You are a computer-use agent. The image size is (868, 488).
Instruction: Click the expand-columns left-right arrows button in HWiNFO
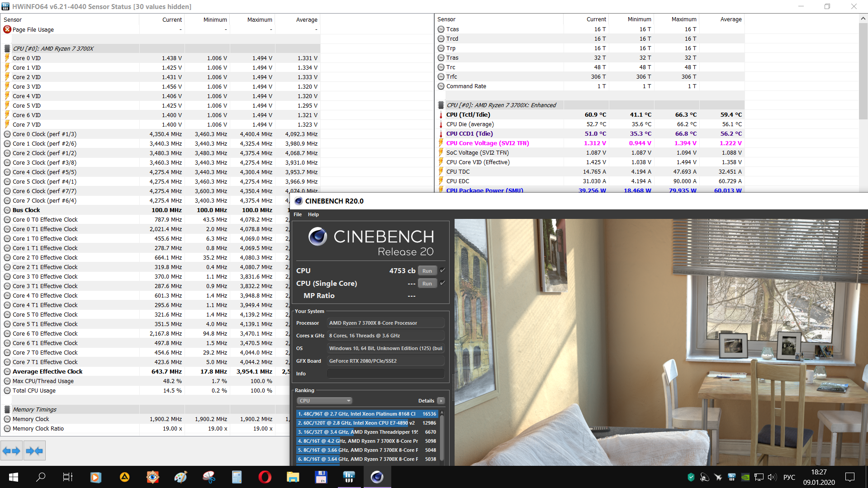(12, 450)
